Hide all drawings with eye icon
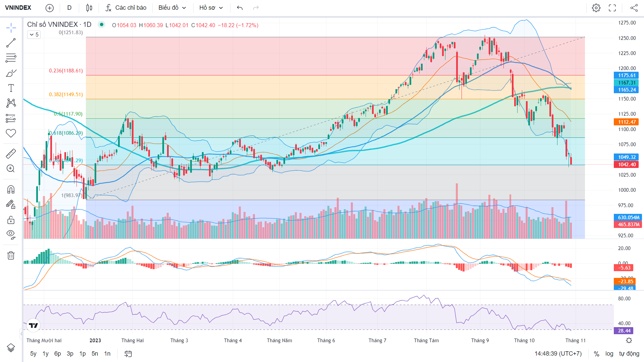Screen dimensions: 644x362 pyautogui.click(x=11, y=235)
